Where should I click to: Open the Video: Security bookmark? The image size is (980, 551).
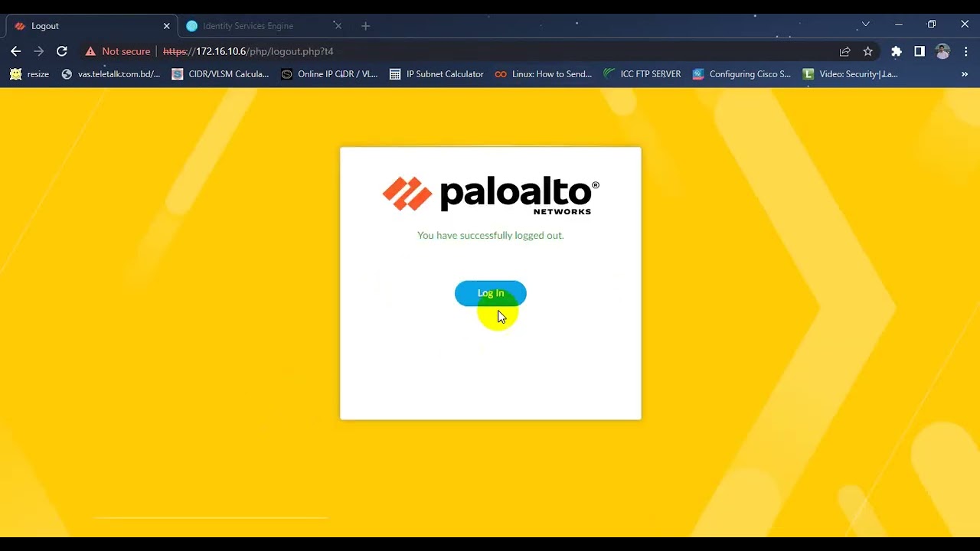[x=851, y=74]
